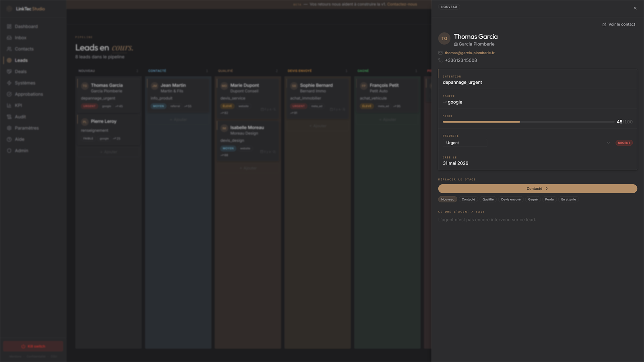
Task: Open Jean Martin lead card
Action: [x=178, y=95]
